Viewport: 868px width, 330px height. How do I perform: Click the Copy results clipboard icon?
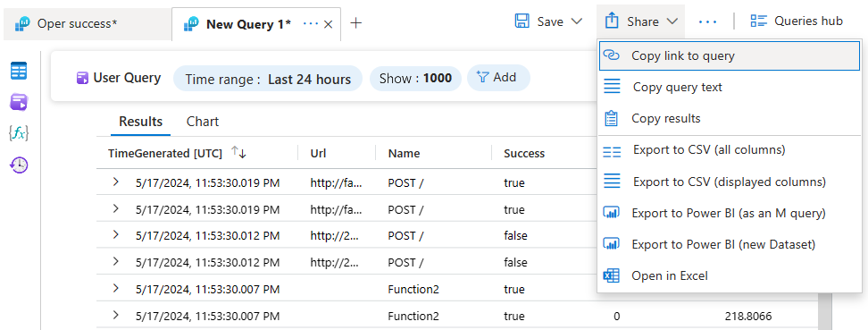(x=611, y=119)
